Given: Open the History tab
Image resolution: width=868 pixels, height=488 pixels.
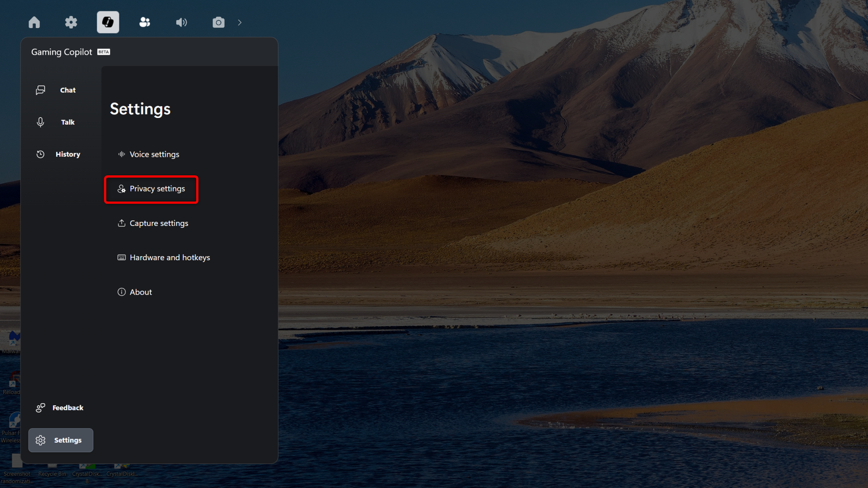Looking at the screenshot, I should pyautogui.click(x=61, y=154).
